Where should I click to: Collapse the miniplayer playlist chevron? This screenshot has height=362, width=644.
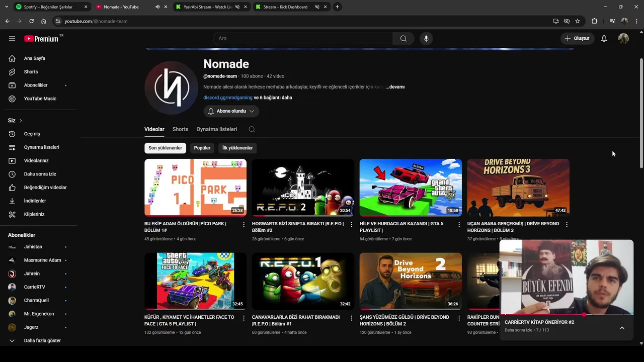click(x=622, y=328)
